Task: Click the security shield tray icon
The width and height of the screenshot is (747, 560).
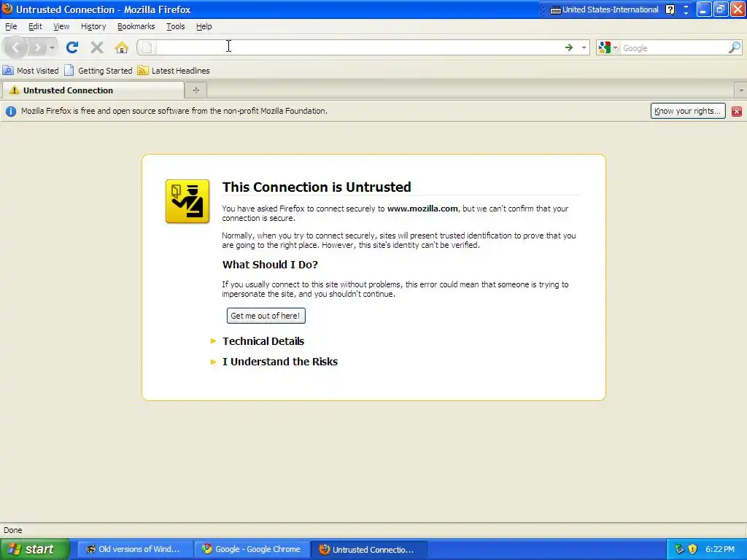Action: pyautogui.click(x=693, y=549)
